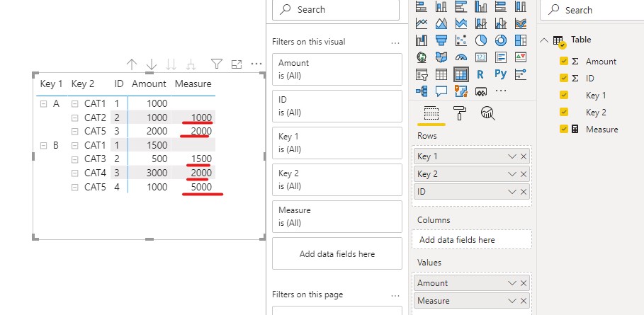
Task: Open Key 2 dropdown chevron in Rows well
Action: click(512, 174)
